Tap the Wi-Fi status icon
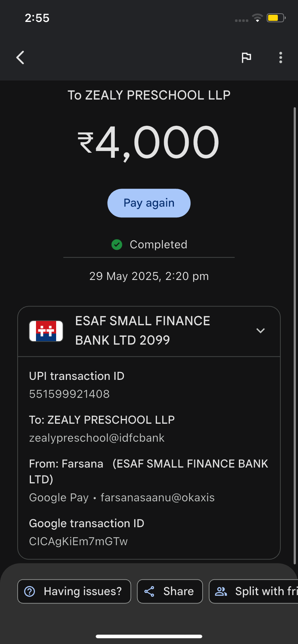 pos(257,18)
